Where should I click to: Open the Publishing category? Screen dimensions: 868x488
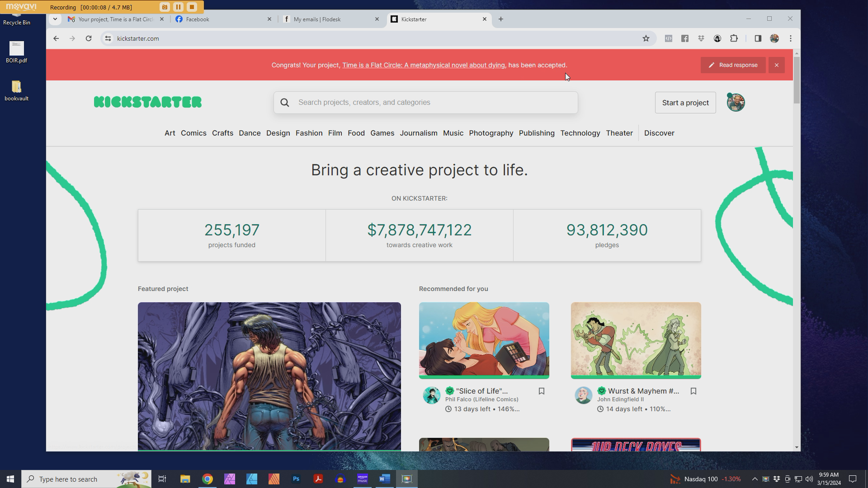click(x=537, y=133)
